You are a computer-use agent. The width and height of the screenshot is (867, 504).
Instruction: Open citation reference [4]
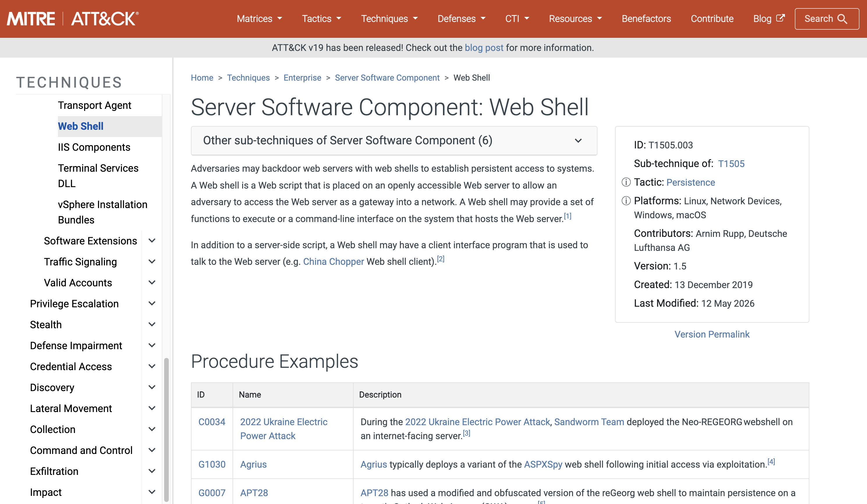[x=771, y=462]
